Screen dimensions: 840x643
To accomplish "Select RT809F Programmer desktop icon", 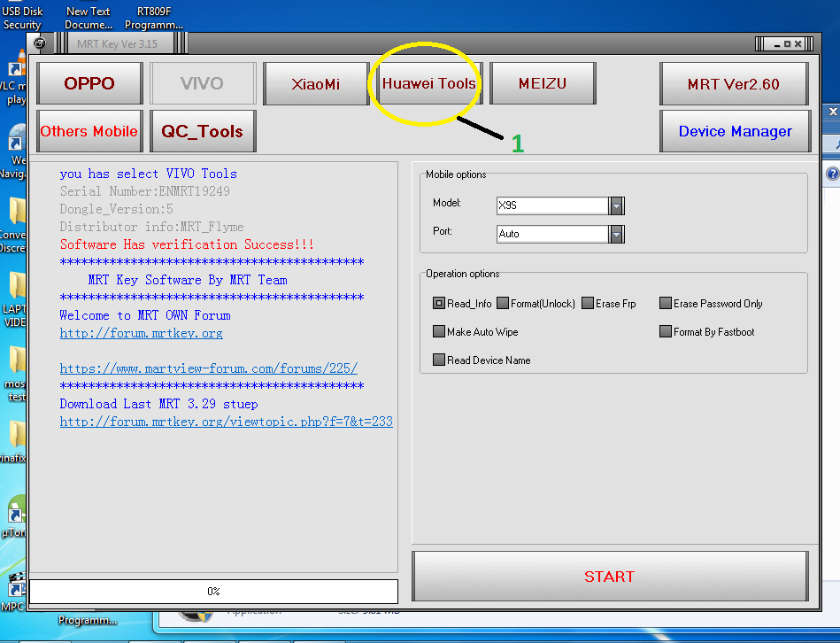I will (154, 18).
